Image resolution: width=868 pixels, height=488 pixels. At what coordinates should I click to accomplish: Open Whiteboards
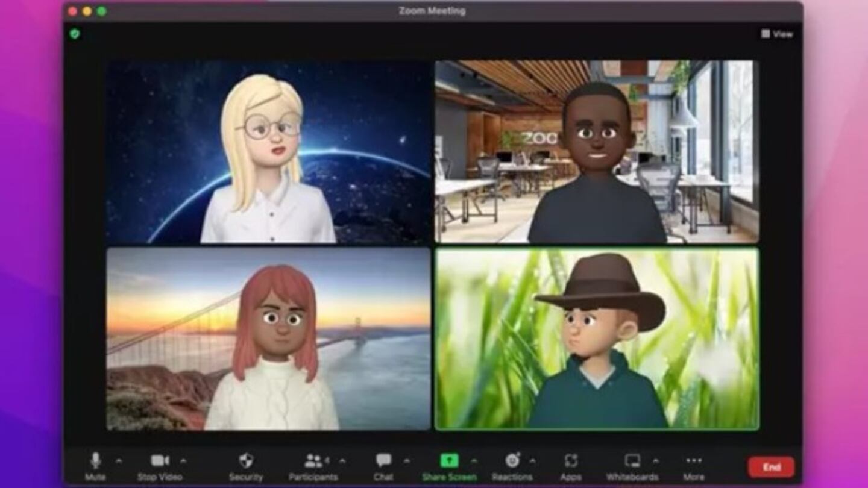pos(632,466)
